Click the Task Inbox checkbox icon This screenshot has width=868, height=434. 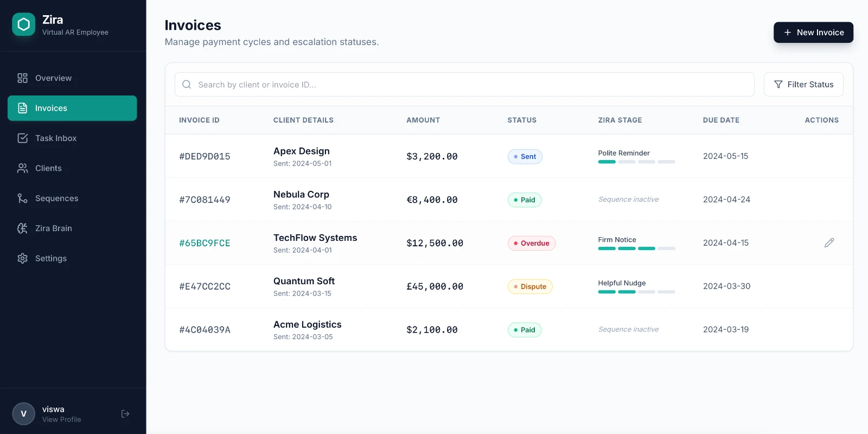[x=22, y=138]
